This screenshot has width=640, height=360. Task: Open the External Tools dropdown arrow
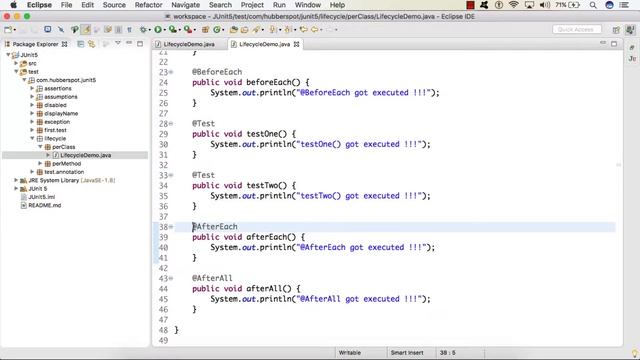[194, 30]
